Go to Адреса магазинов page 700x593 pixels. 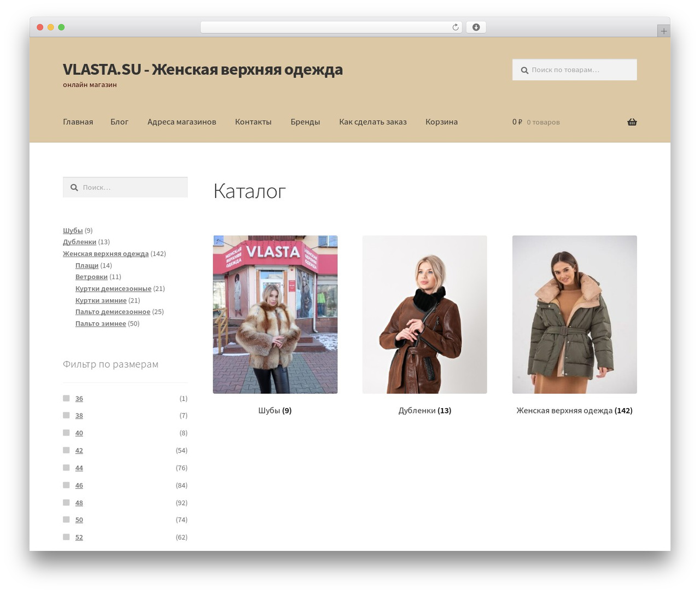(x=182, y=122)
